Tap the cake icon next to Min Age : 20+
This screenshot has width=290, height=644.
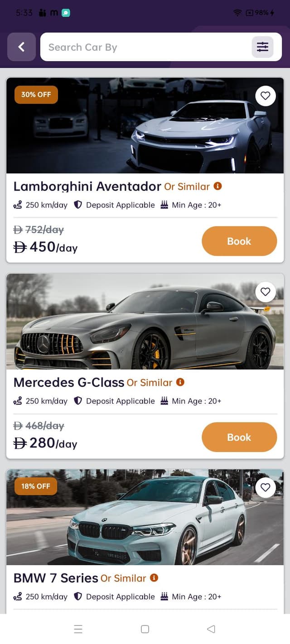163,205
